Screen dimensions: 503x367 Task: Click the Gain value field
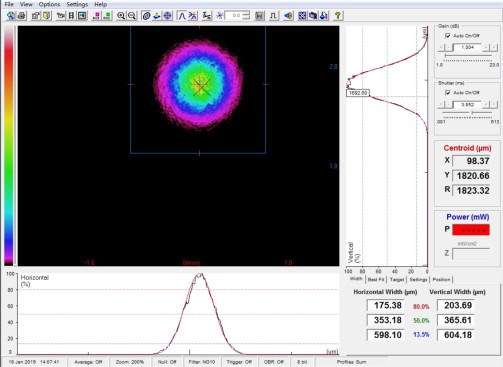tap(467, 47)
